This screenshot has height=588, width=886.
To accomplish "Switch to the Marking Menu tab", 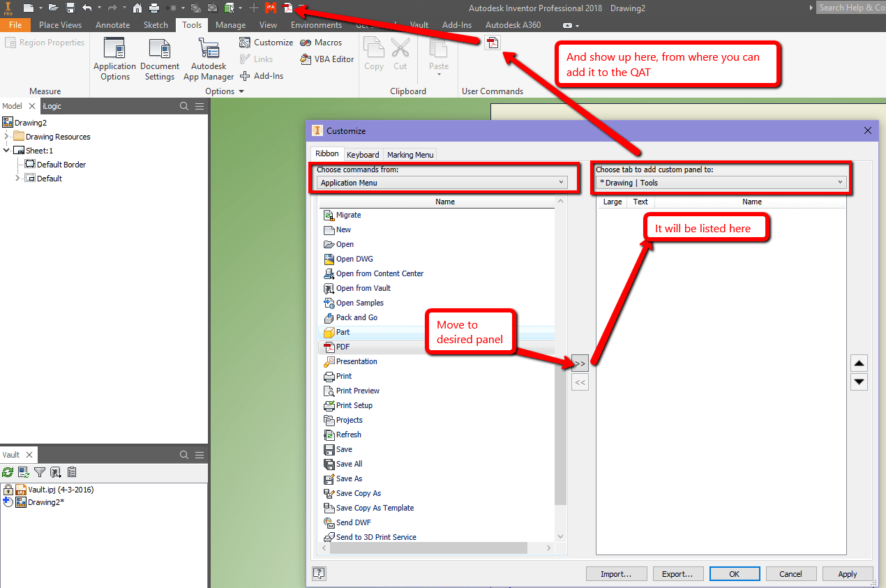I will coord(410,154).
